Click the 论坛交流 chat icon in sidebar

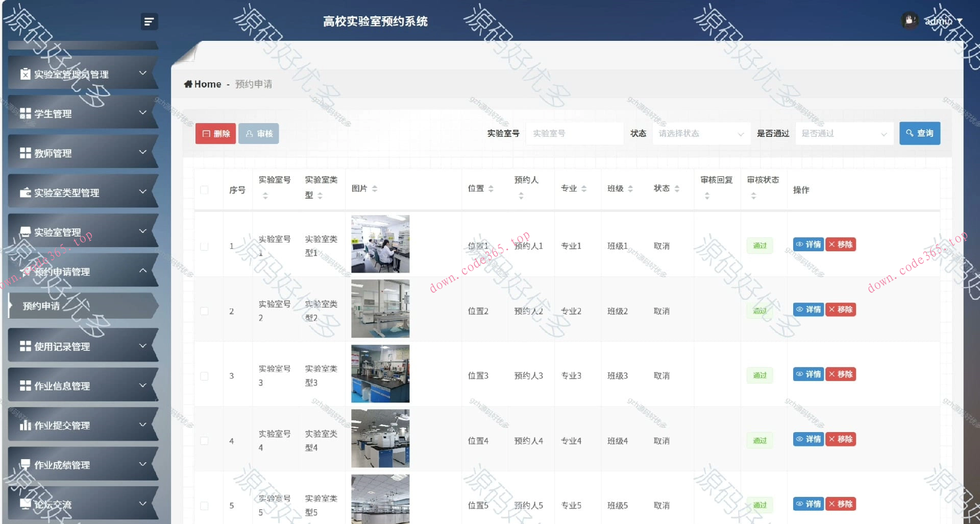[x=26, y=504]
